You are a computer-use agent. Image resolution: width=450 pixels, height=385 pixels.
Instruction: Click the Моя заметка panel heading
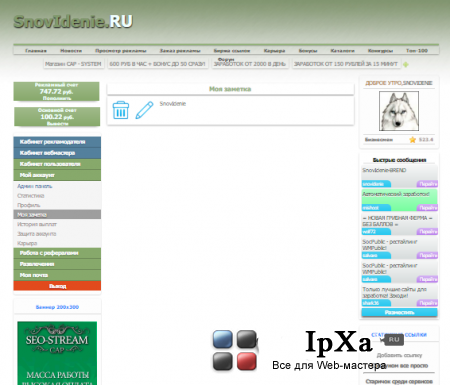(230, 89)
